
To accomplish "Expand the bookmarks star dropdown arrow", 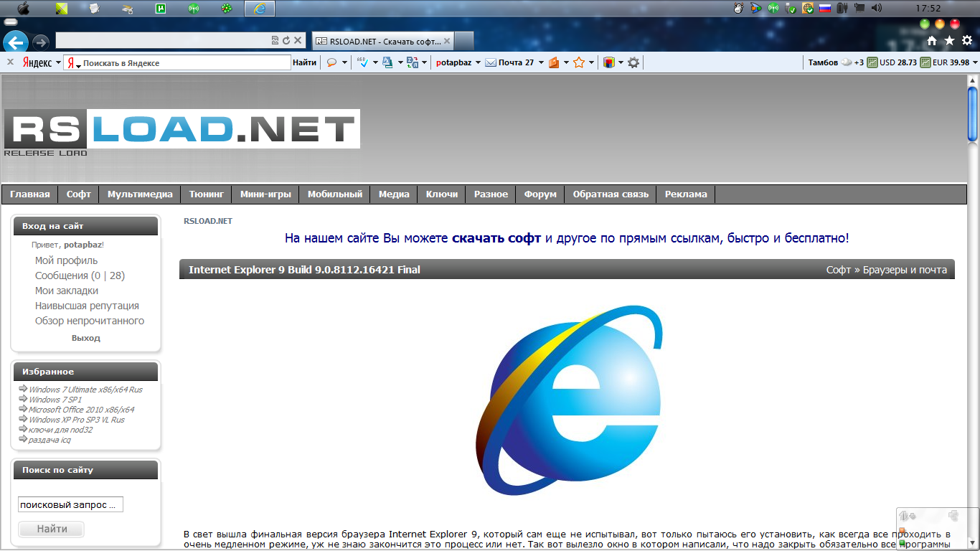I will tap(591, 63).
